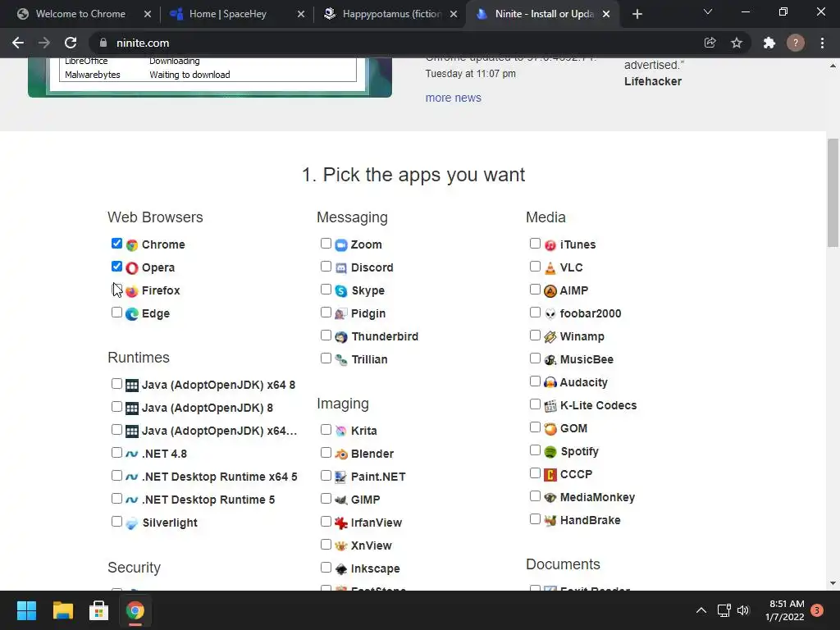The image size is (840, 630).
Task: Click the Foobar2000 label
Action: pos(591,314)
